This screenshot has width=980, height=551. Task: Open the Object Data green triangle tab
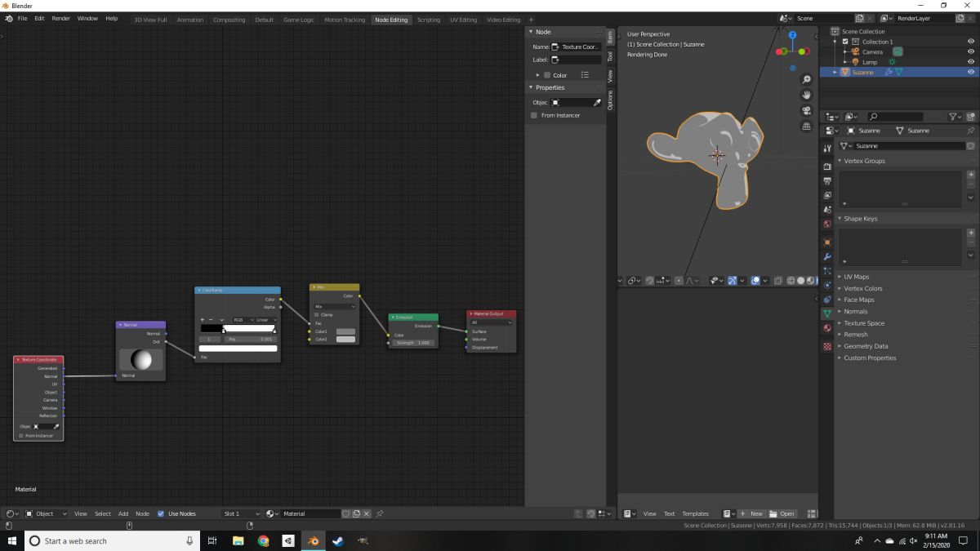pyautogui.click(x=827, y=313)
